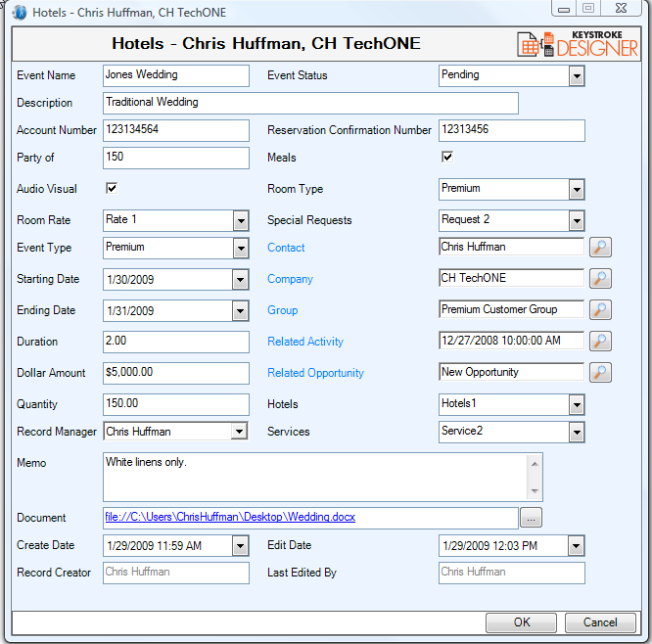
Task: Click the Cancel button
Action: click(600, 622)
